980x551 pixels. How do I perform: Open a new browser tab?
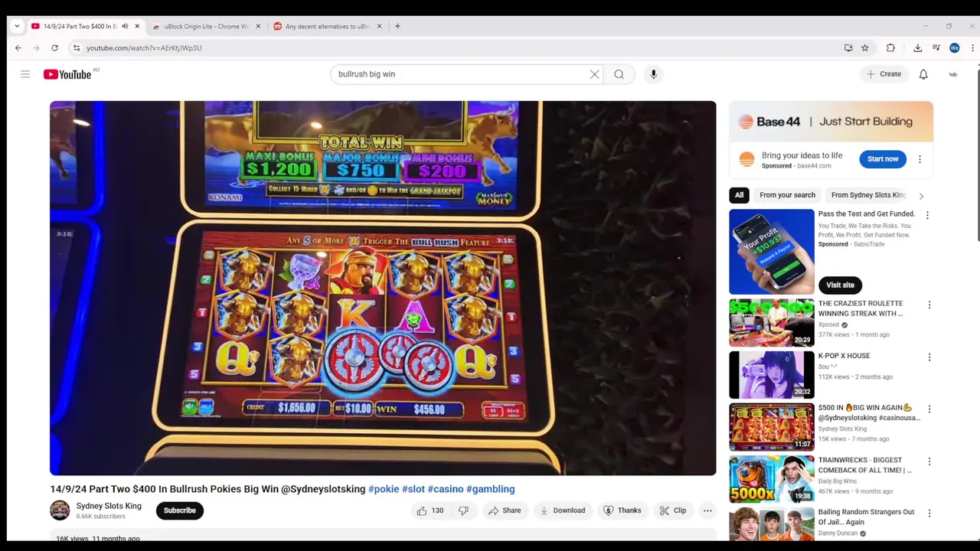tap(397, 26)
